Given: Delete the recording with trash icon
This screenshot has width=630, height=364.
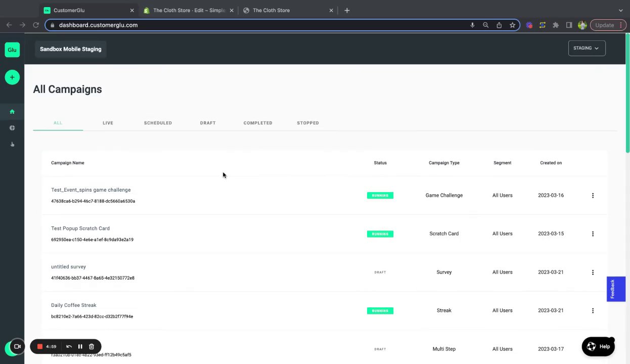Looking at the screenshot, I should click(x=92, y=346).
